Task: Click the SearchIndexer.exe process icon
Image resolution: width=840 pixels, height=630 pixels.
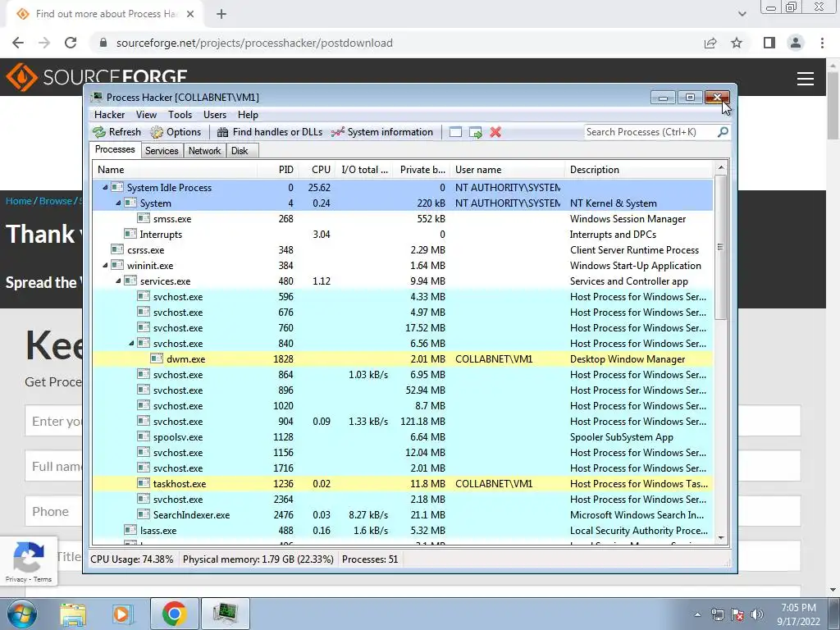Action: (143, 515)
